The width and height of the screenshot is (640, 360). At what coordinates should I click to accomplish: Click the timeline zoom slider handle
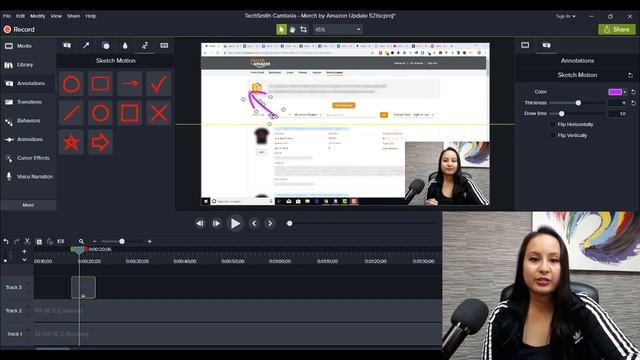click(122, 242)
